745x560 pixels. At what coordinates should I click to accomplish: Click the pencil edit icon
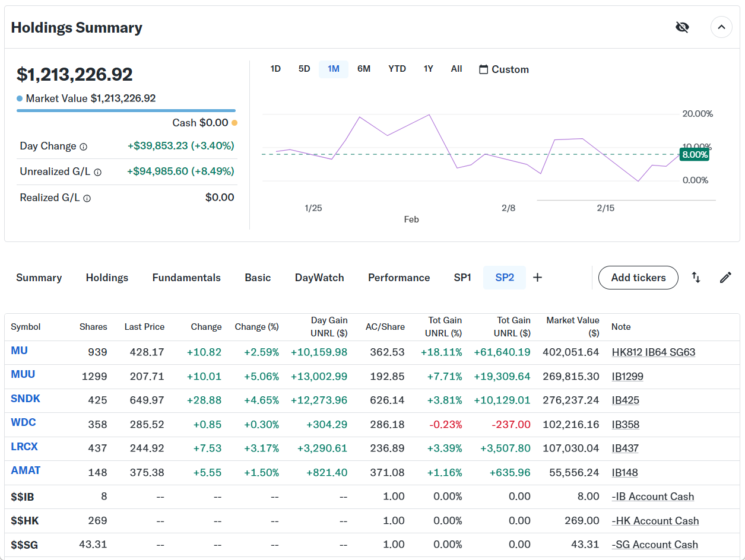[x=725, y=278]
